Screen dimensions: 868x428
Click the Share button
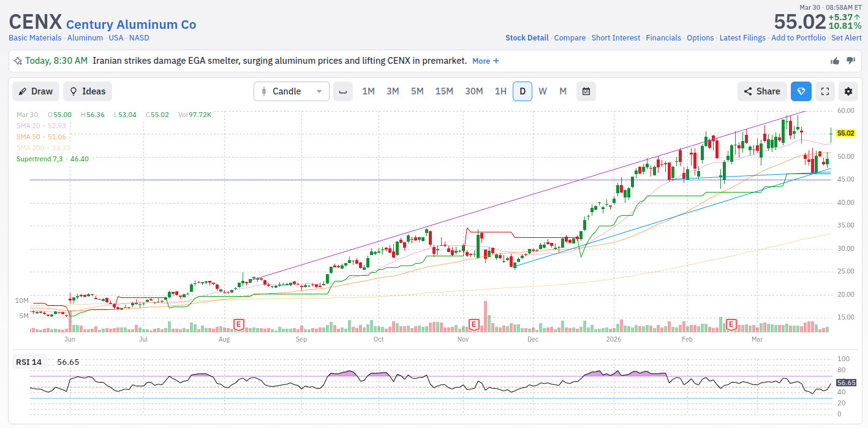point(761,91)
